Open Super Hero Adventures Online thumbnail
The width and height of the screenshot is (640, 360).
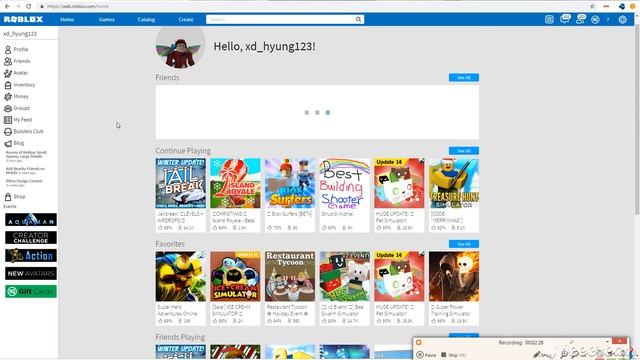click(x=180, y=276)
